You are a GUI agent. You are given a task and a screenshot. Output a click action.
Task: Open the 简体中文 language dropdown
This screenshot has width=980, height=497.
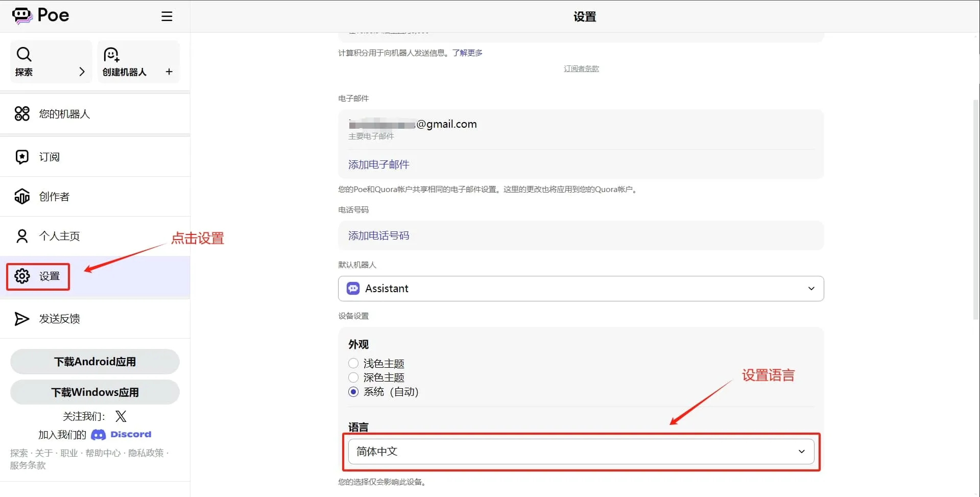[581, 452]
